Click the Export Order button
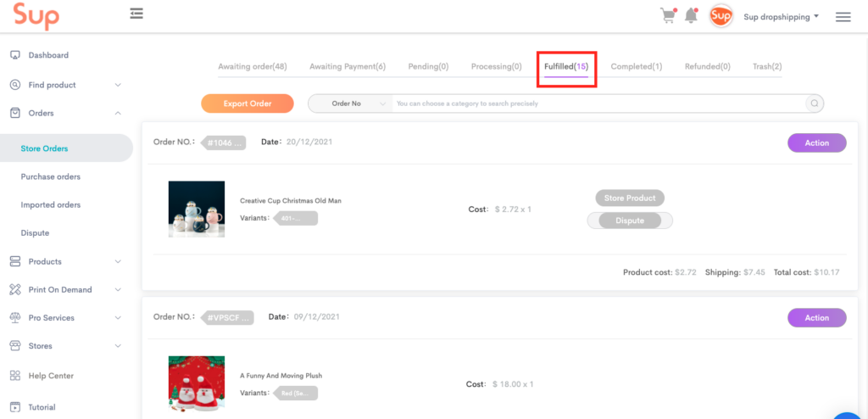 [248, 103]
